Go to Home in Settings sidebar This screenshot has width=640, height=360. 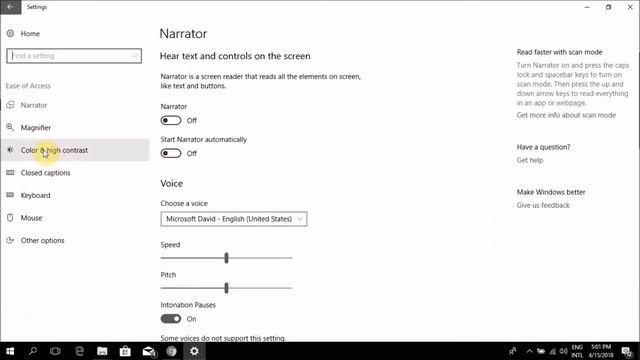30,33
